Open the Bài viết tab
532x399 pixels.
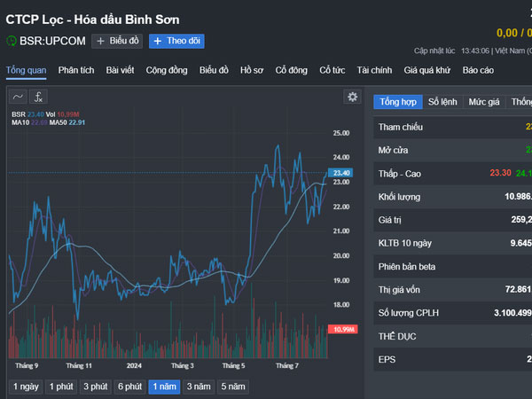(x=120, y=70)
